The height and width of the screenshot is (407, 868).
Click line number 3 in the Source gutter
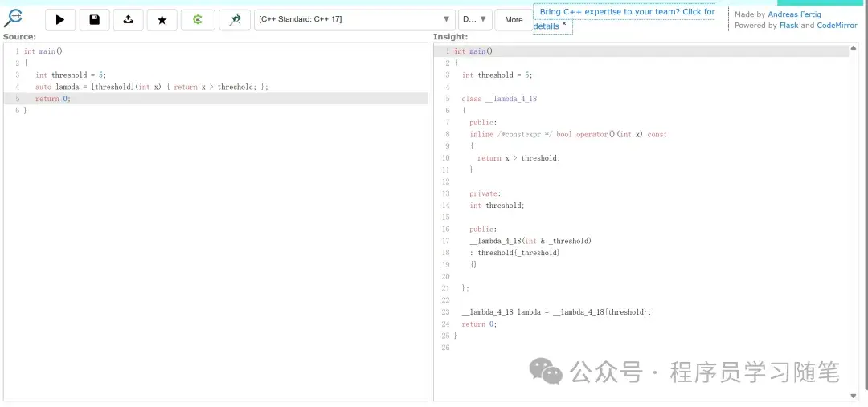[x=18, y=75]
